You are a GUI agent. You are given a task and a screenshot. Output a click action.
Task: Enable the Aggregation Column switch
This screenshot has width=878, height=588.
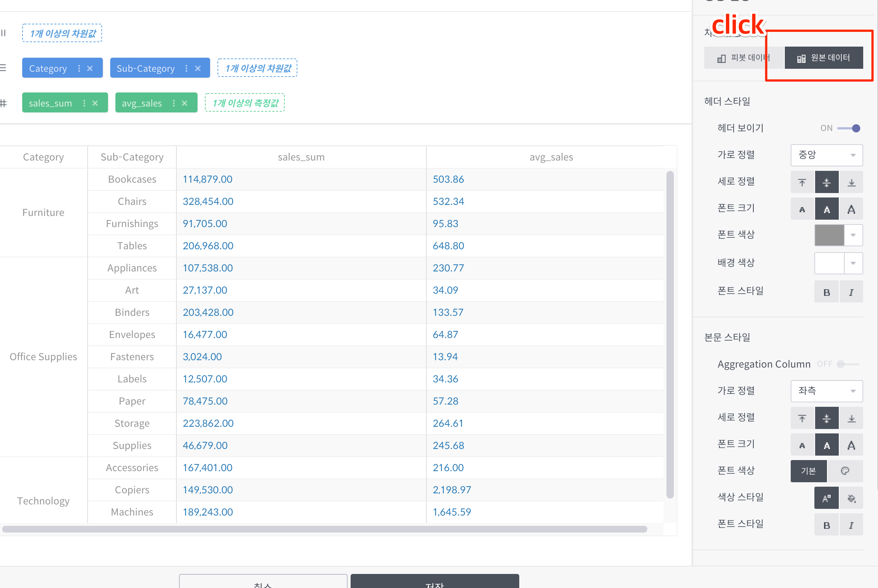pos(848,364)
